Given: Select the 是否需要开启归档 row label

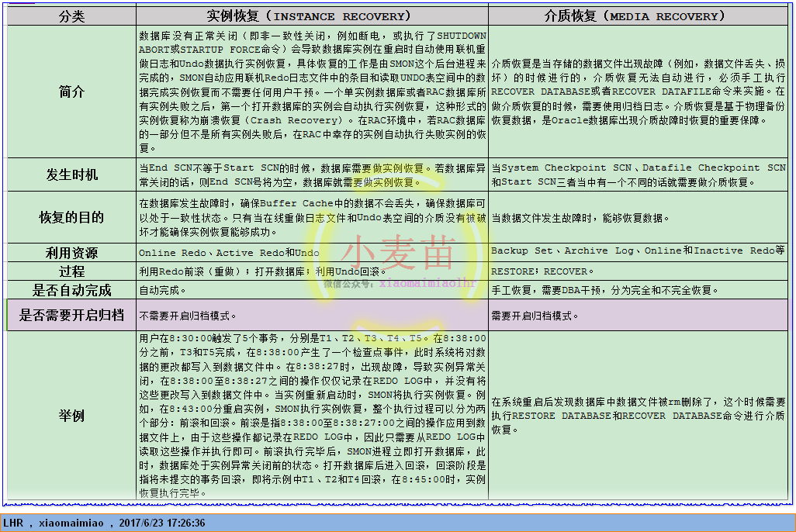Looking at the screenshot, I should [x=71, y=315].
